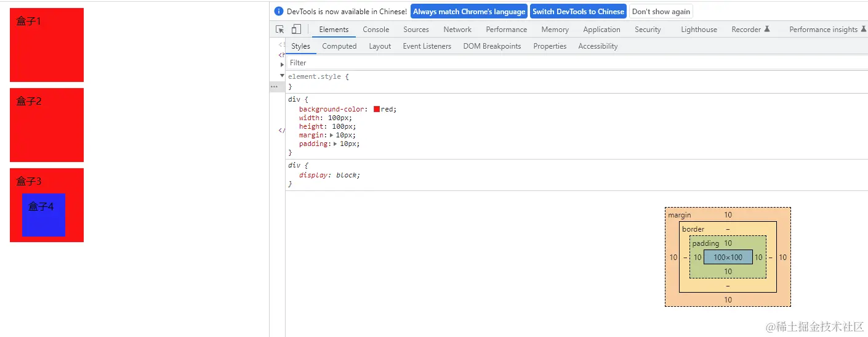Open the DOM Breakpoints pane

(x=492, y=46)
